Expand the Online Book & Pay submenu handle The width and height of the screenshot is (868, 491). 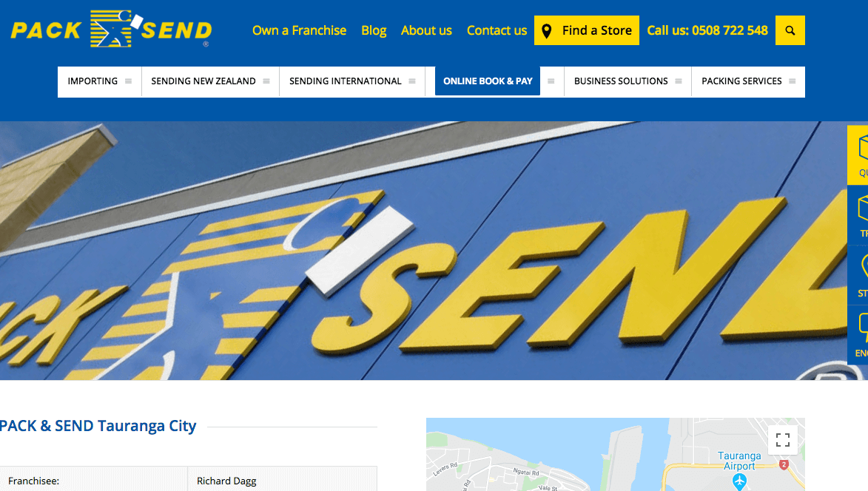[x=551, y=81]
